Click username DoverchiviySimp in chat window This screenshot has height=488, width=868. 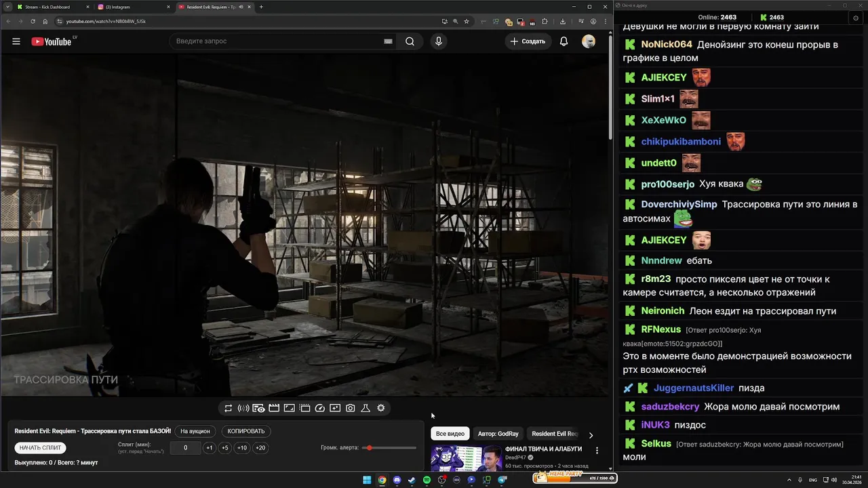(x=679, y=204)
